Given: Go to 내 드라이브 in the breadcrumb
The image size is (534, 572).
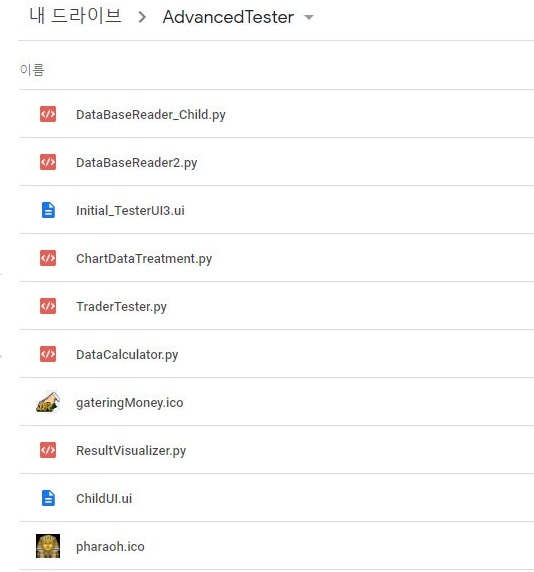Looking at the screenshot, I should click(75, 16).
